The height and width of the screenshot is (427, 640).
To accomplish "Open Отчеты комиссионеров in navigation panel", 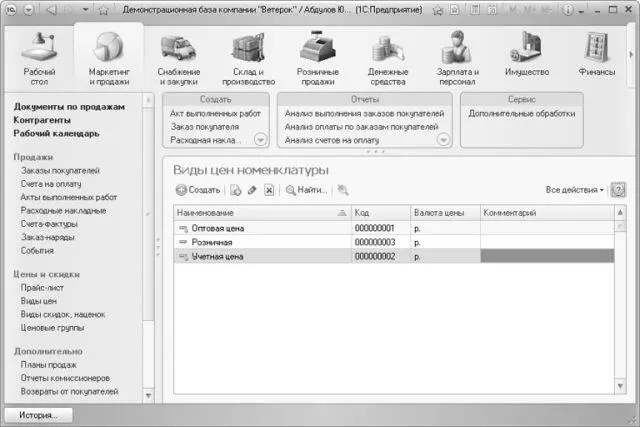I will 65,378.
